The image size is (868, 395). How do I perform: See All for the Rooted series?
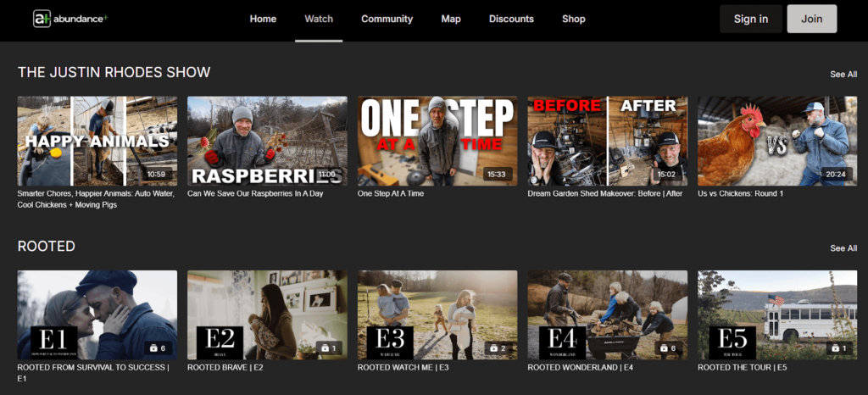coord(843,248)
